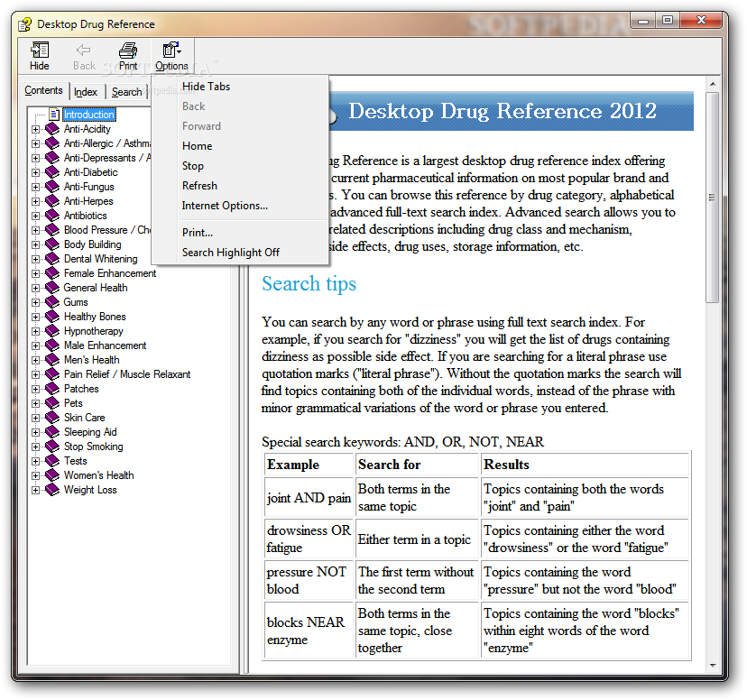The width and height of the screenshot is (747, 700).
Task: Click the Men's Health book icon
Action: [52, 360]
